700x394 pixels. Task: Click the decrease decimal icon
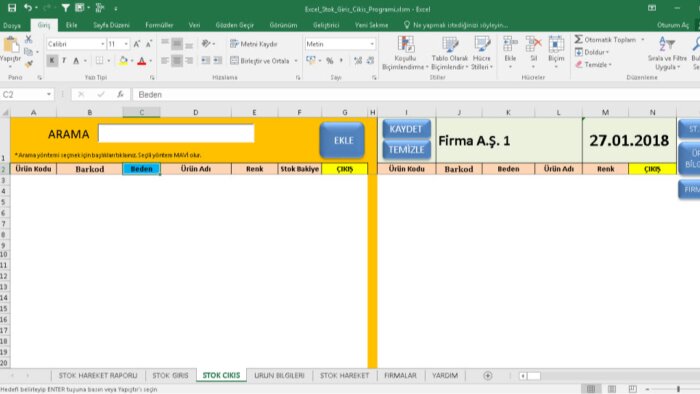click(x=370, y=61)
